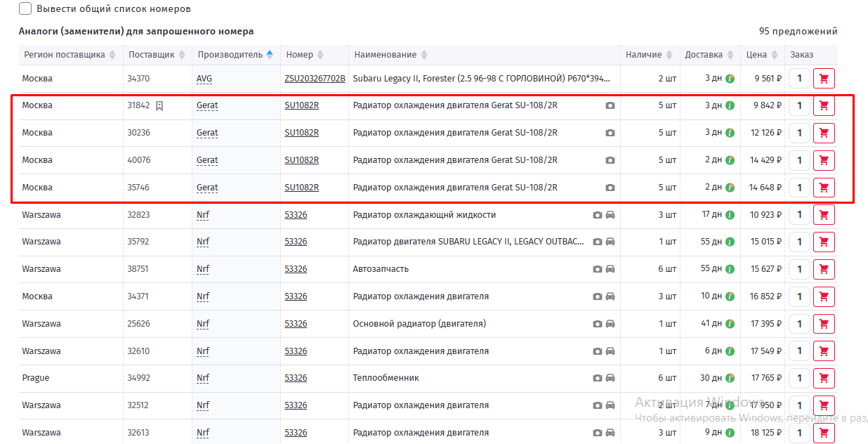Add Prague supplier 34992 item to cart
This screenshot has width=868, height=444.
point(824,378)
